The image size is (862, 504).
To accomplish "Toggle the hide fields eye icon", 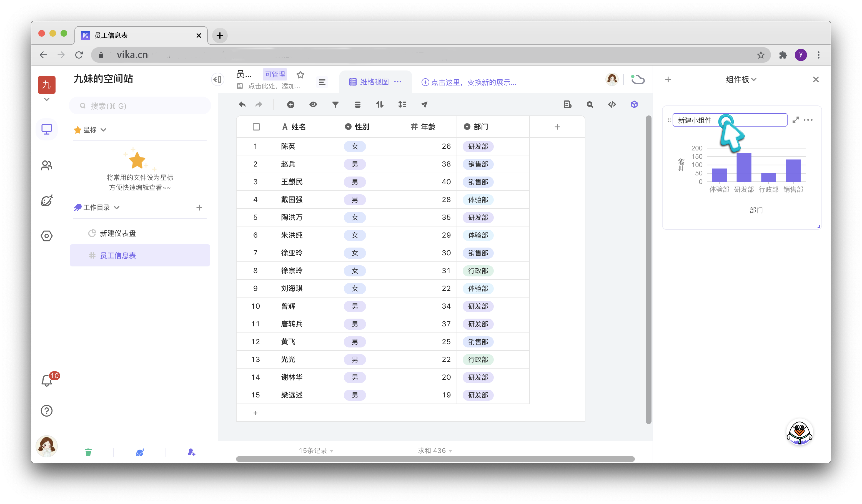I will [313, 105].
